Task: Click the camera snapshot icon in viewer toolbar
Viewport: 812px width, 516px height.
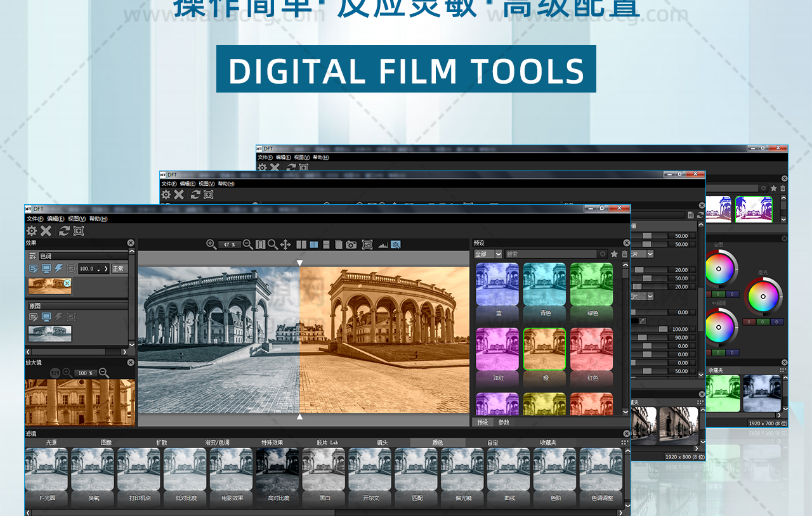Action: click(x=351, y=245)
